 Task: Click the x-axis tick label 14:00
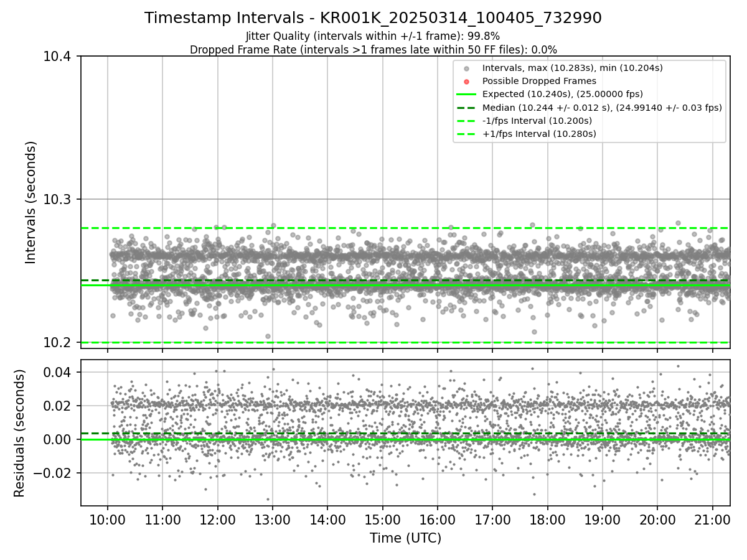pyautogui.click(x=327, y=520)
